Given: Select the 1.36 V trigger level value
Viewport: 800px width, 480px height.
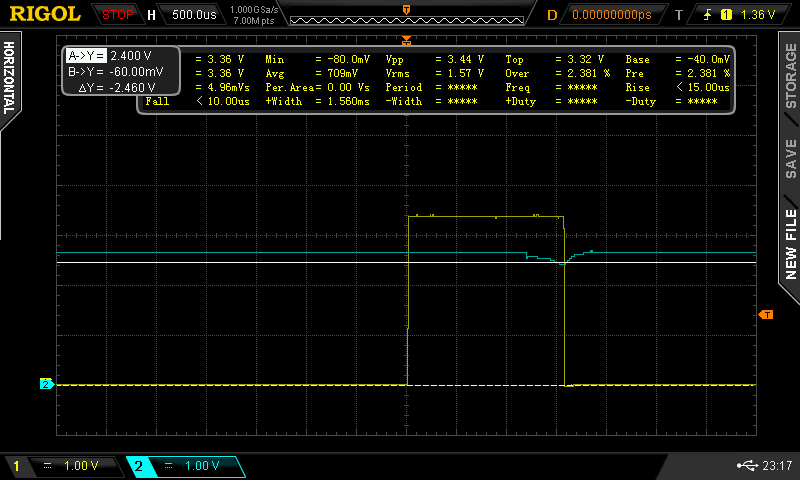Looking at the screenshot, I should (758, 15).
